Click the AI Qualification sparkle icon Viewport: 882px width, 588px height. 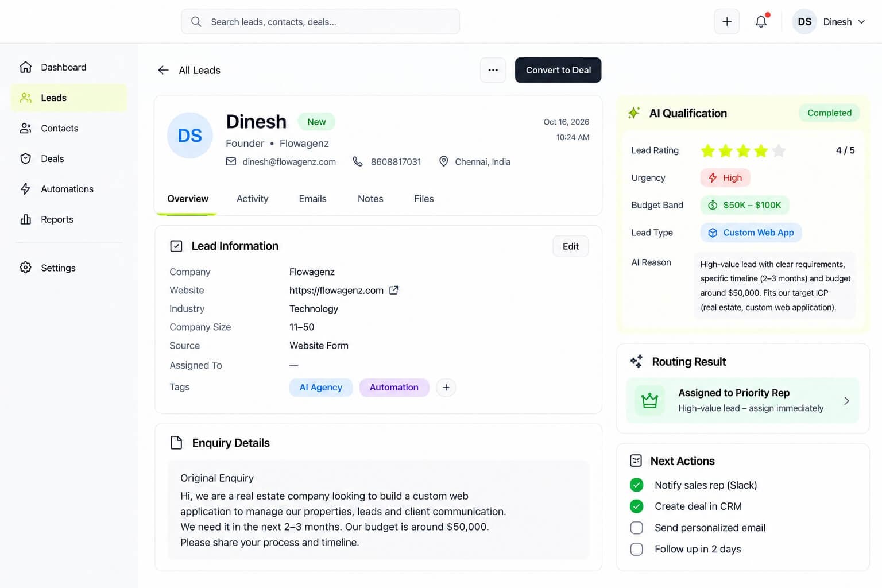(634, 113)
